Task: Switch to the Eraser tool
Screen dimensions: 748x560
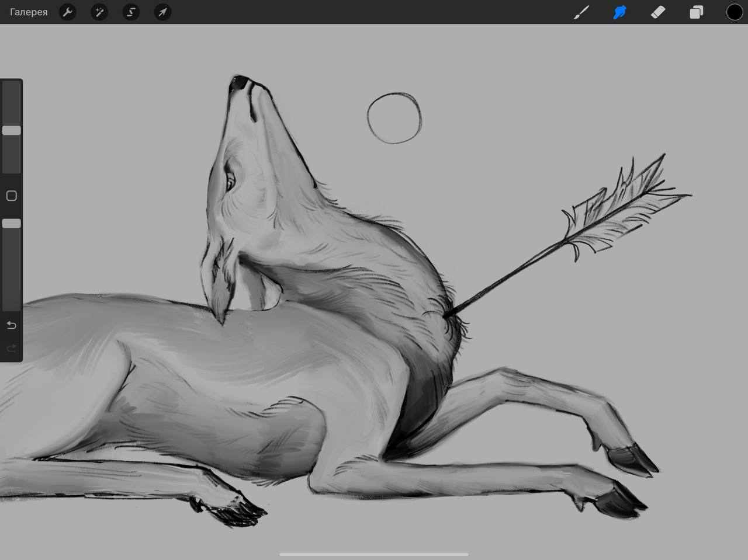Action: (658, 12)
